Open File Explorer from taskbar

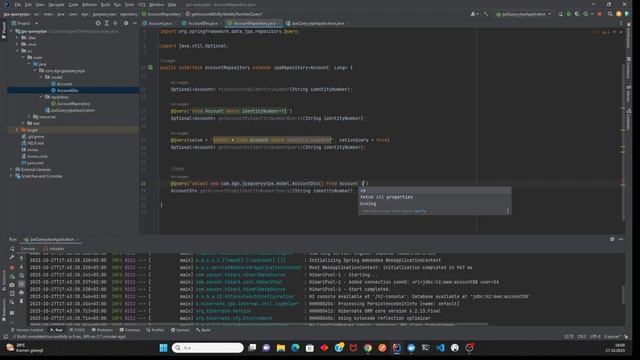click(x=281, y=348)
